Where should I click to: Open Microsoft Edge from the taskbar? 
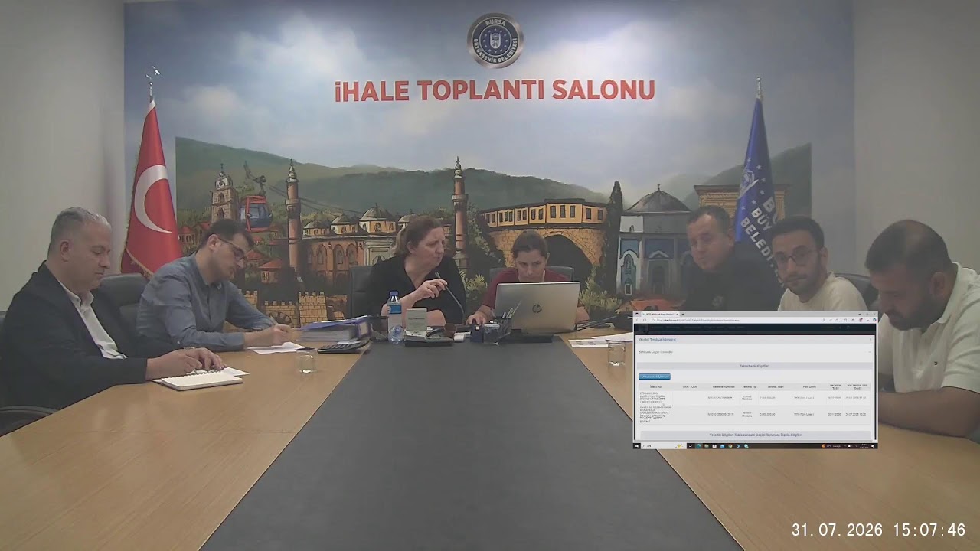[x=698, y=446]
